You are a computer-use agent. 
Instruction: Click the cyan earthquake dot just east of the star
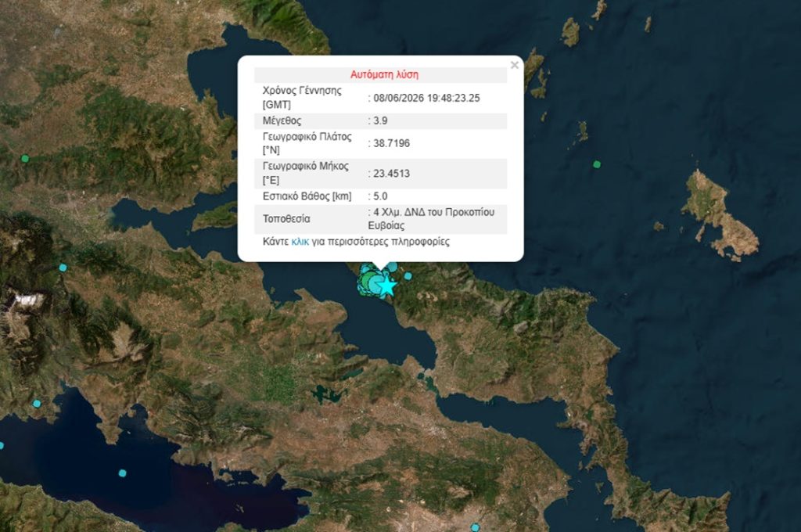408,276
